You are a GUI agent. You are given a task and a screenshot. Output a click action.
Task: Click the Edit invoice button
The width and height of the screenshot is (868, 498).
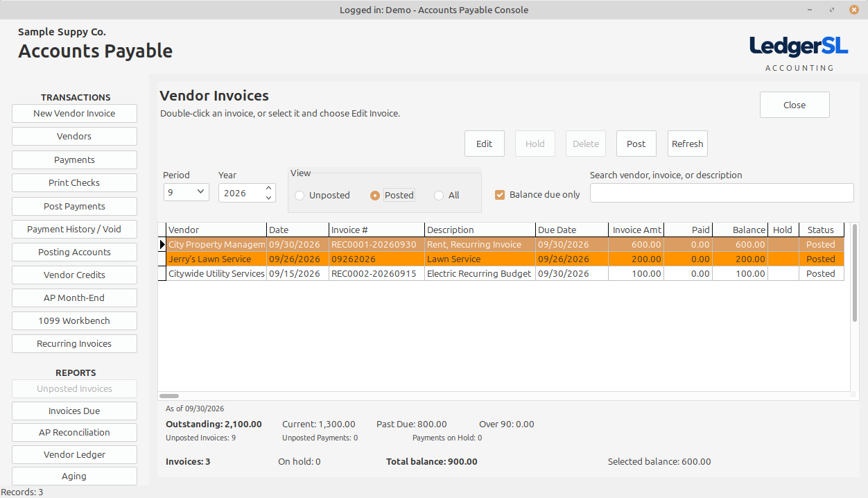tap(485, 144)
